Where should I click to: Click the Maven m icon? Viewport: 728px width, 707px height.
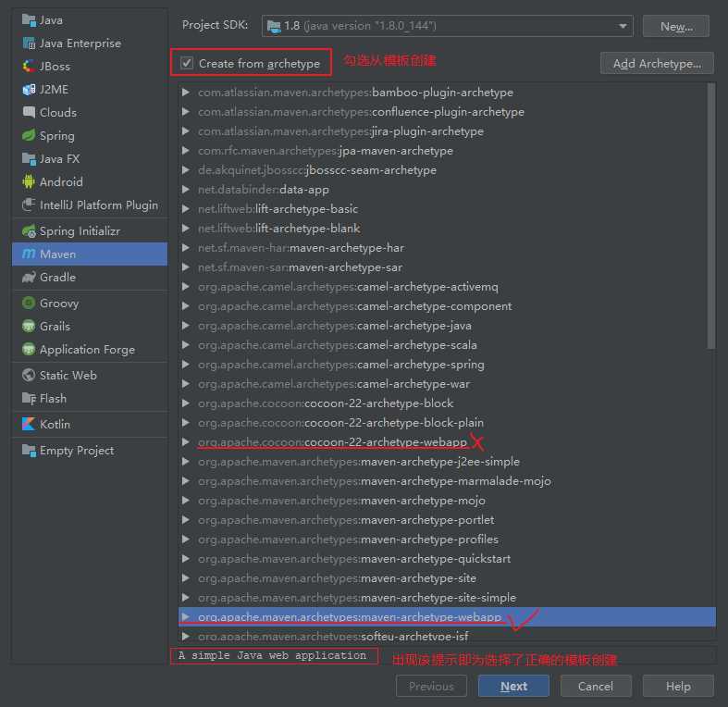29,254
